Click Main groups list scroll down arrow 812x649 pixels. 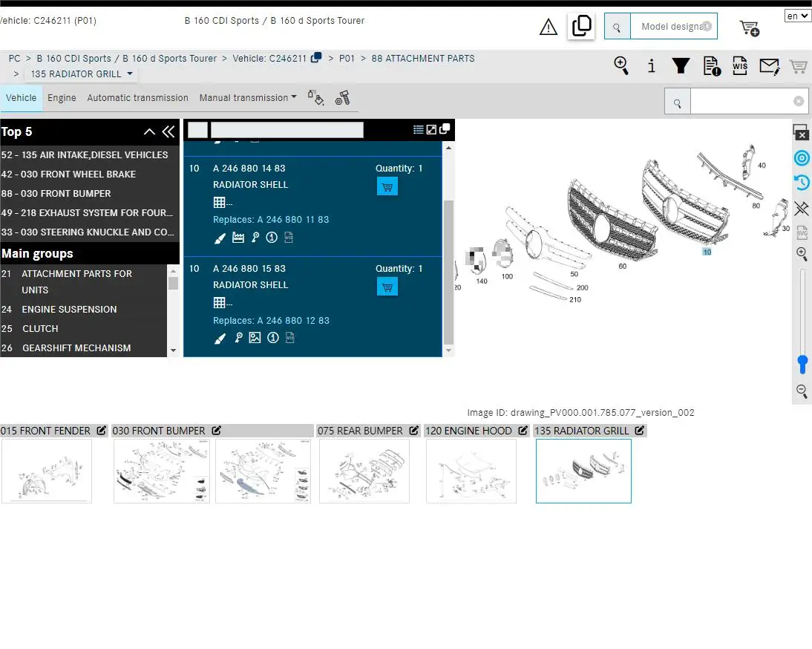pyautogui.click(x=173, y=350)
